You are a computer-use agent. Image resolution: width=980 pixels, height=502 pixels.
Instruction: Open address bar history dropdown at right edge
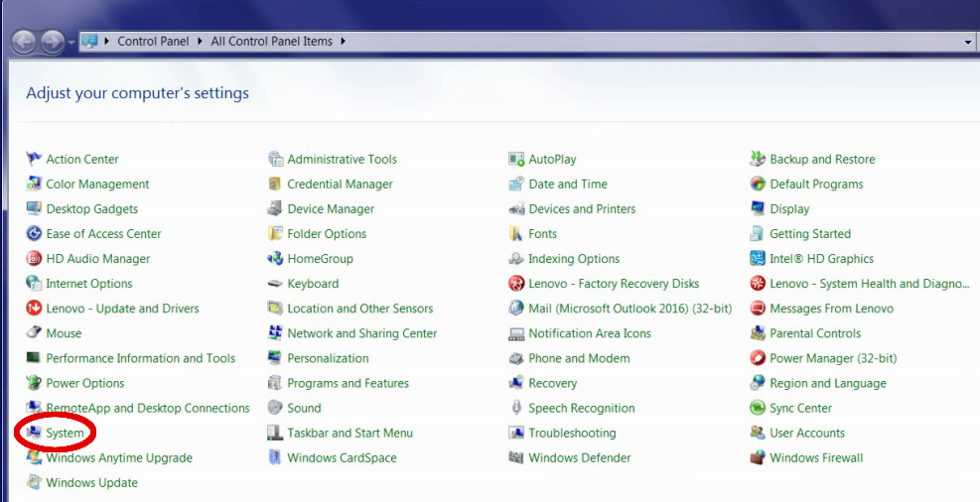[x=968, y=42]
